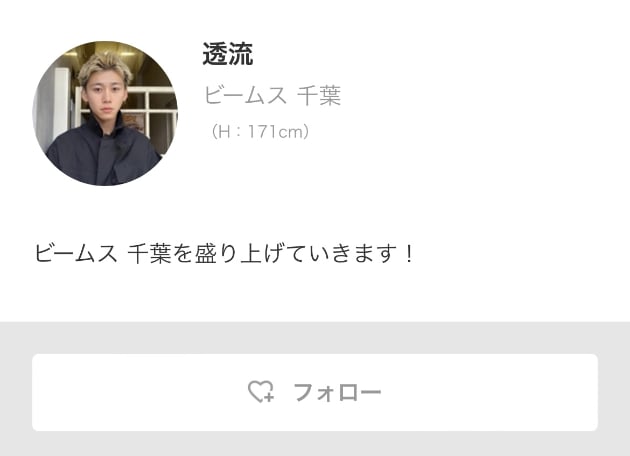Click empty white space right of the name
630x456 pixels.
pyautogui.click(x=442, y=54)
